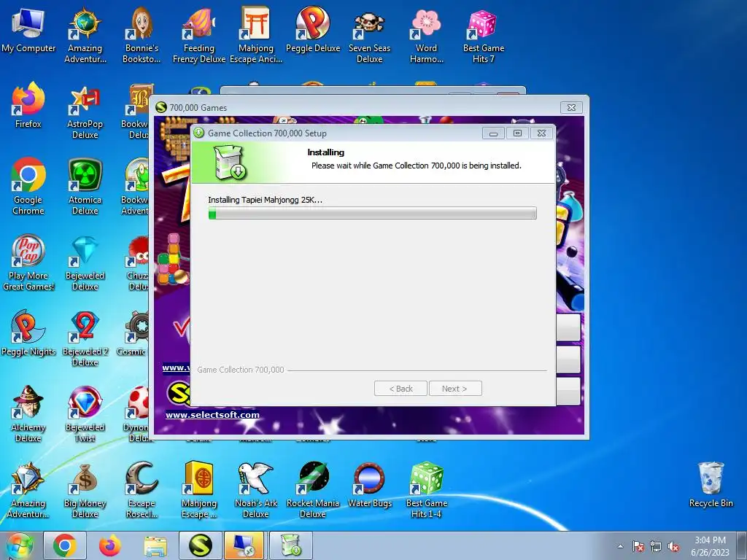Launch Best Game Hits 1-4 shortcut

(x=426, y=491)
